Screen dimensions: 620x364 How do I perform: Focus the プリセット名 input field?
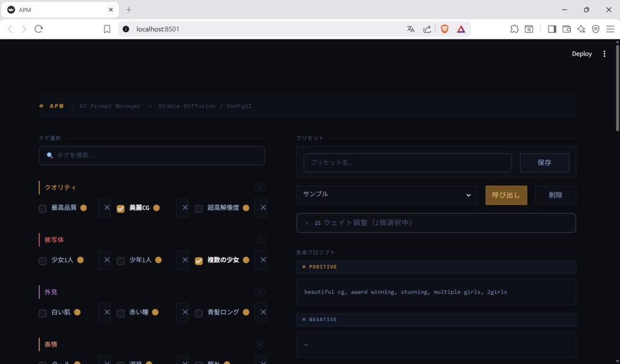(x=407, y=163)
